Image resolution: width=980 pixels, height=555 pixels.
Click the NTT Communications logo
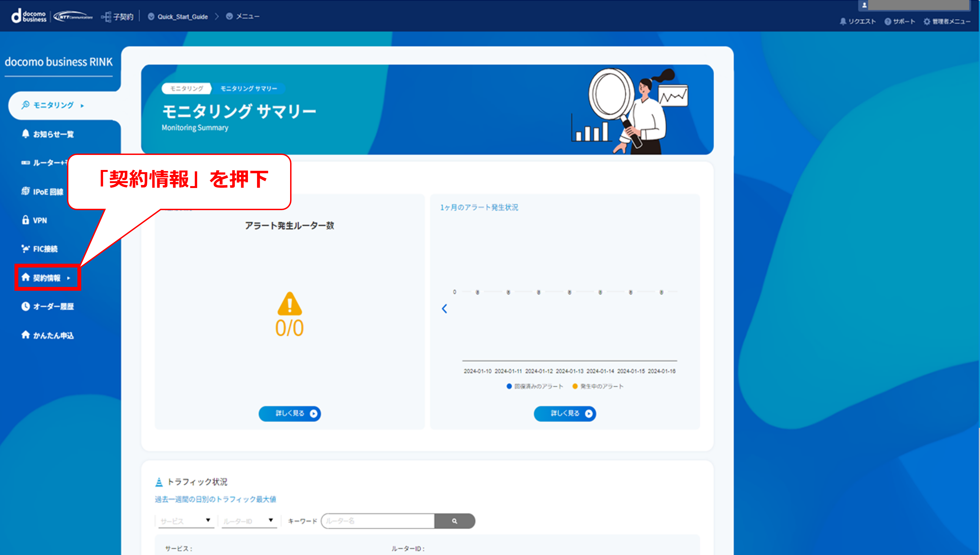[x=73, y=16]
